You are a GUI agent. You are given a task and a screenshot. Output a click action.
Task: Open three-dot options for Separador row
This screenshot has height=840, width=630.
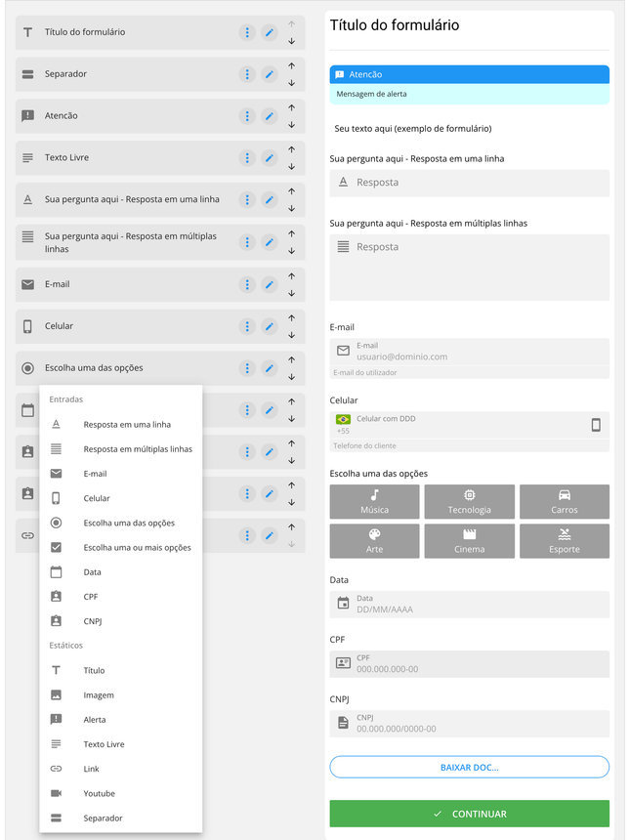point(247,74)
